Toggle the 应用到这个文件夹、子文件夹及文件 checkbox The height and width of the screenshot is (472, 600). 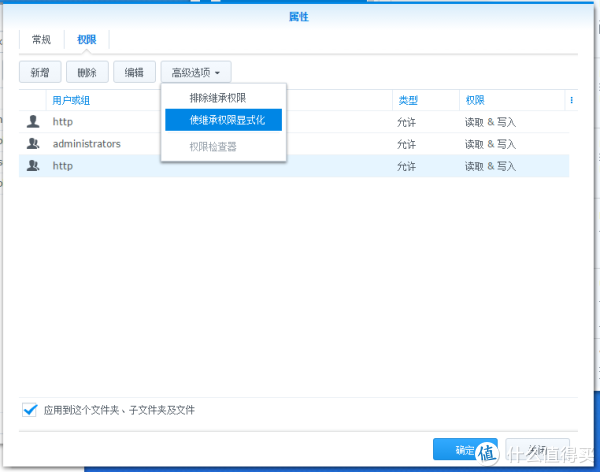point(29,410)
